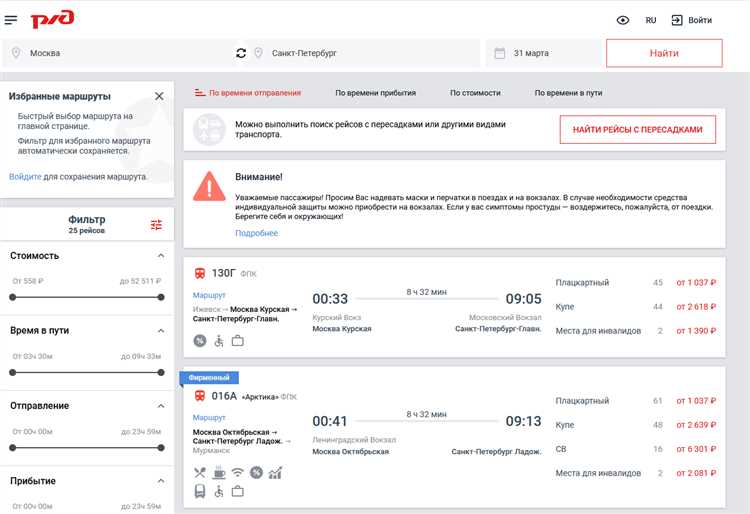Select Места для инвалидов from 1 390 ₽

click(x=636, y=330)
